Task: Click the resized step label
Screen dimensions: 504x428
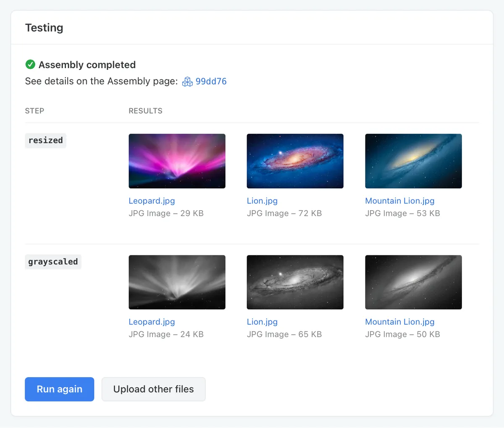Action: click(45, 140)
